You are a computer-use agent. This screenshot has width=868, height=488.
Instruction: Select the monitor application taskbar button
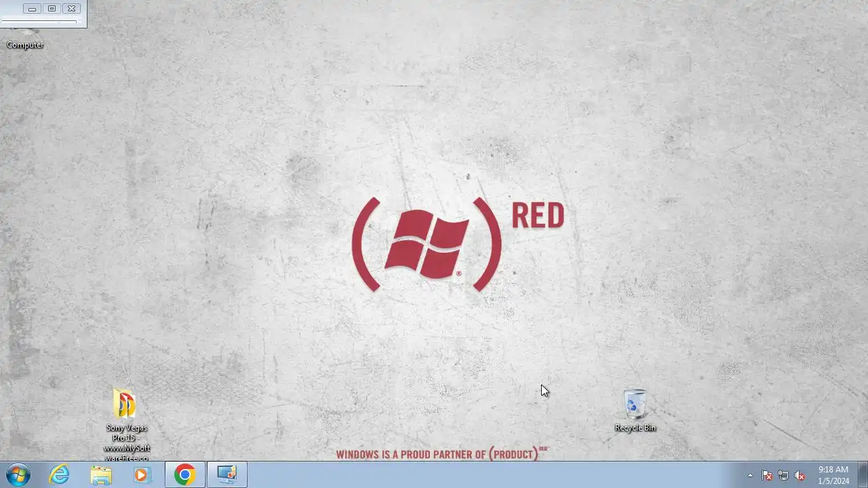[x=227, y=474]
